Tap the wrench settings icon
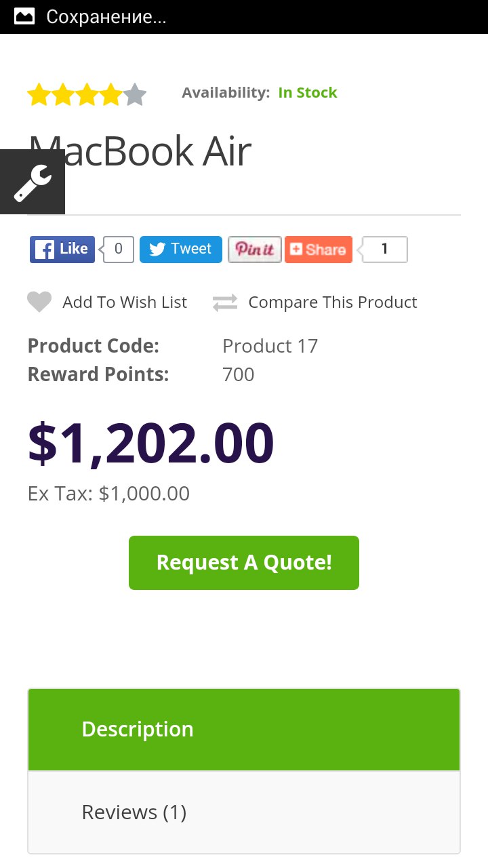 [32, 182]
